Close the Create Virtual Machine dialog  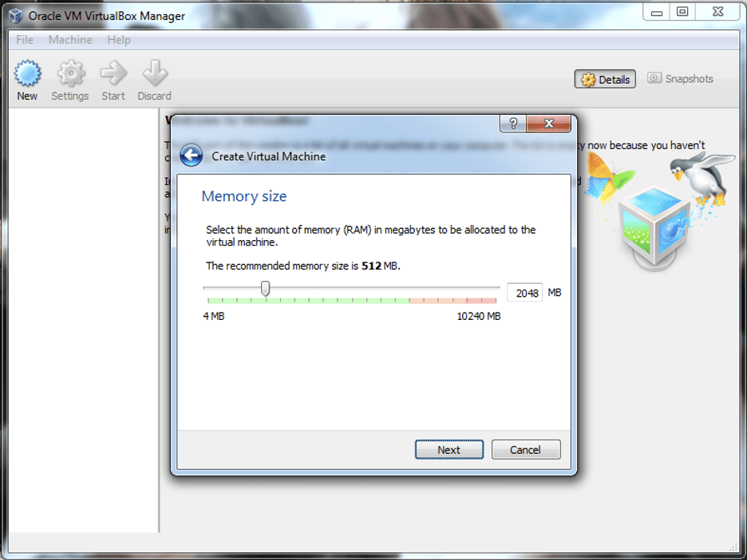pos(549,124)
